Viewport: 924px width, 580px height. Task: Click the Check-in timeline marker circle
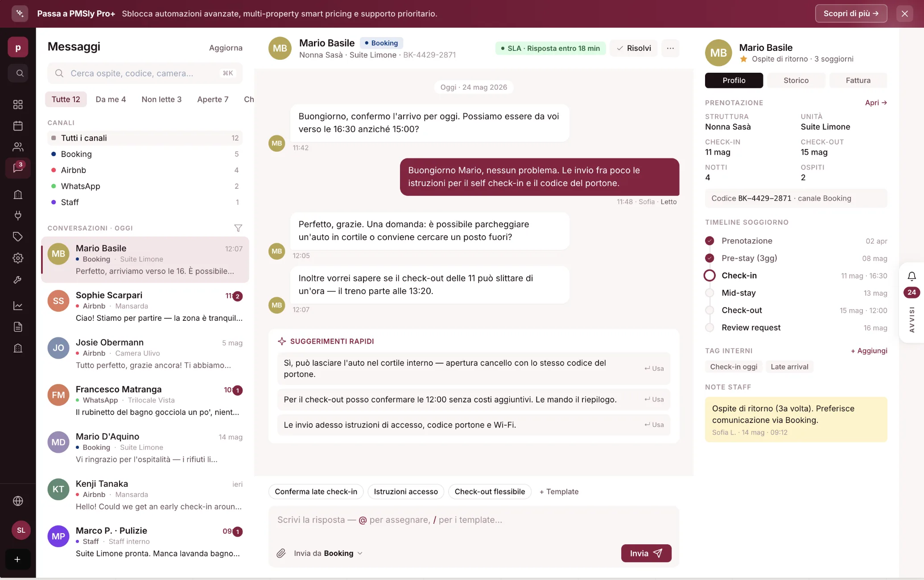point(709,275)
